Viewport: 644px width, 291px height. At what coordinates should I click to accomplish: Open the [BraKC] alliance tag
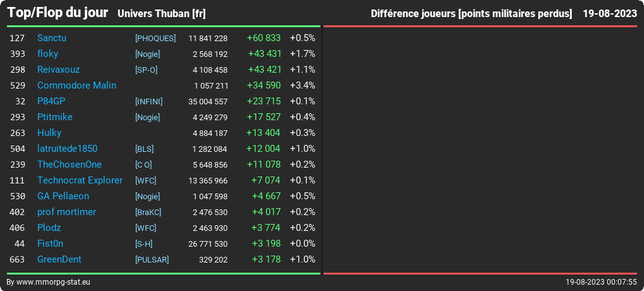(x=148, y=213)
